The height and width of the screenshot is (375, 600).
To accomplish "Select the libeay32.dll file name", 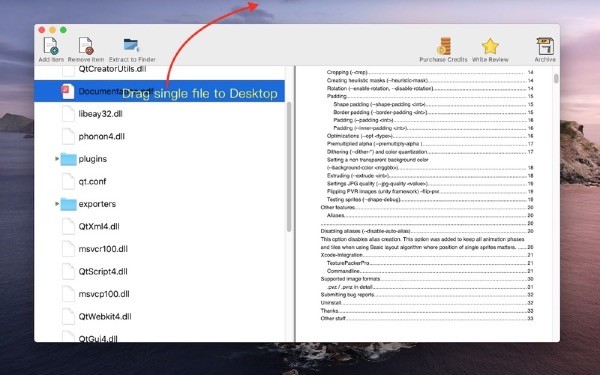I will point(100,114).
